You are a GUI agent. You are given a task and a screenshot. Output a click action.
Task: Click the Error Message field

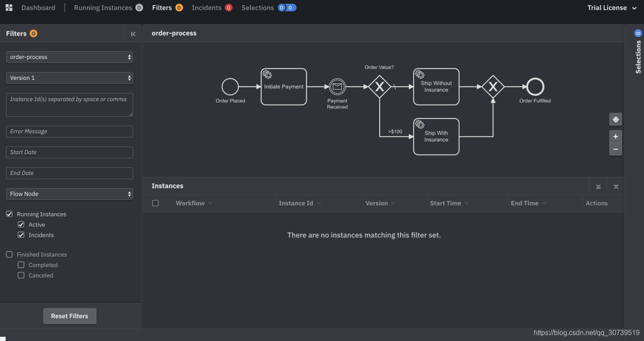[69, 131]
